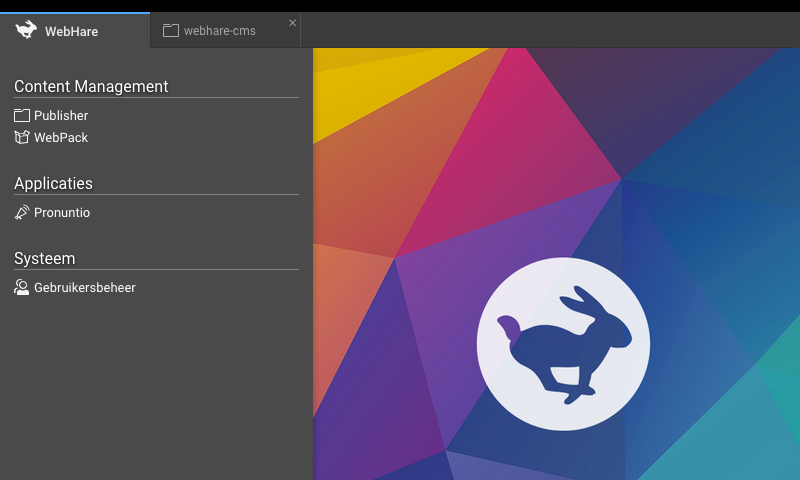Click the Pronuntio megaphone icon

(22, 212)
